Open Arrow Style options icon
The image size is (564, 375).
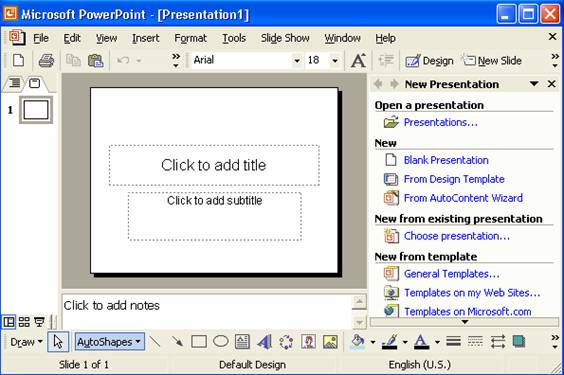[498, 341]
